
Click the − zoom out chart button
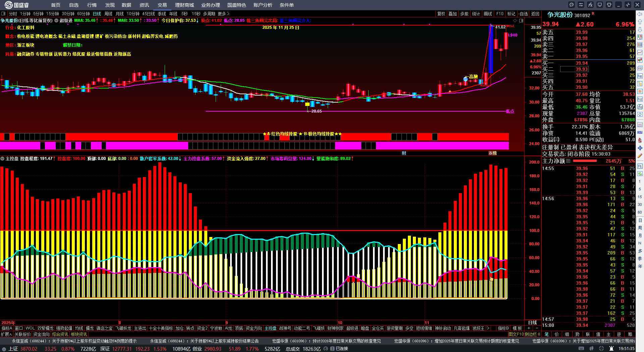click(x=537, y=328)
